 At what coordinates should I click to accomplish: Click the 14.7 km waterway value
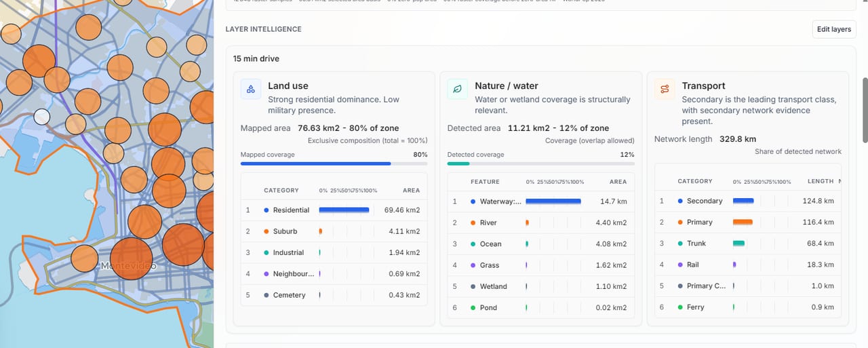click(x=613, y=201)
